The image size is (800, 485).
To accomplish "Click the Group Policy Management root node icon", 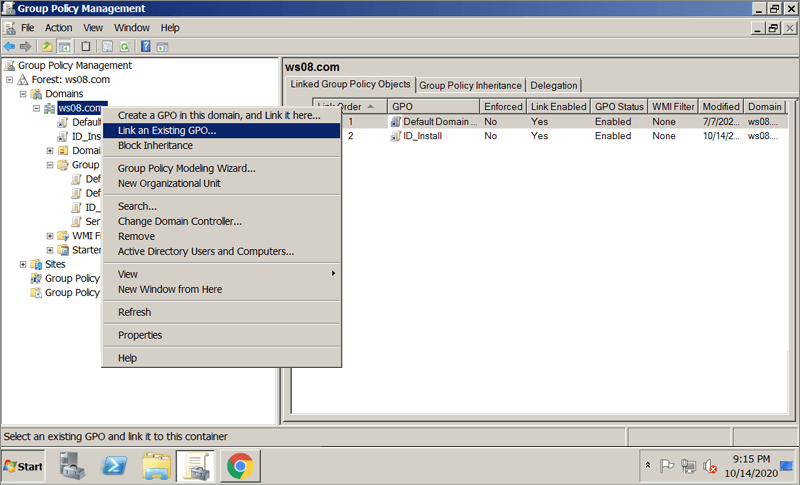I will click(x=10, y=65).
